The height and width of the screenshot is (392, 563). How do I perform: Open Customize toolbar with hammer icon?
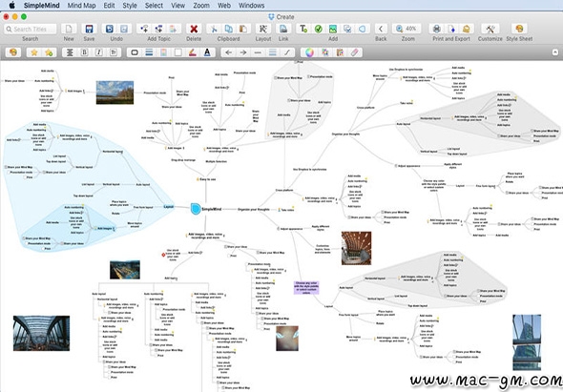(x=490, y=29)
